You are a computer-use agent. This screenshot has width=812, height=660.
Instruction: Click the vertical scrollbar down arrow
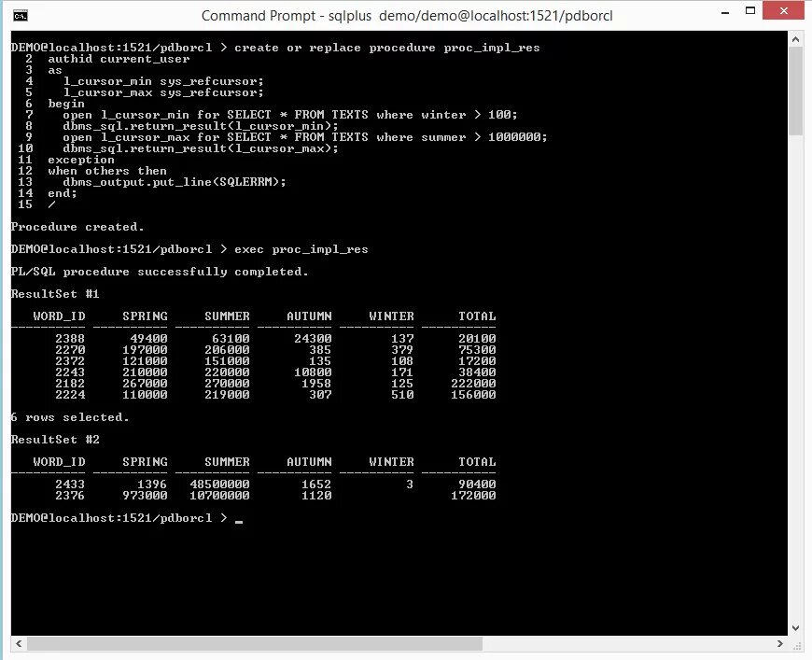coord(795,628)
